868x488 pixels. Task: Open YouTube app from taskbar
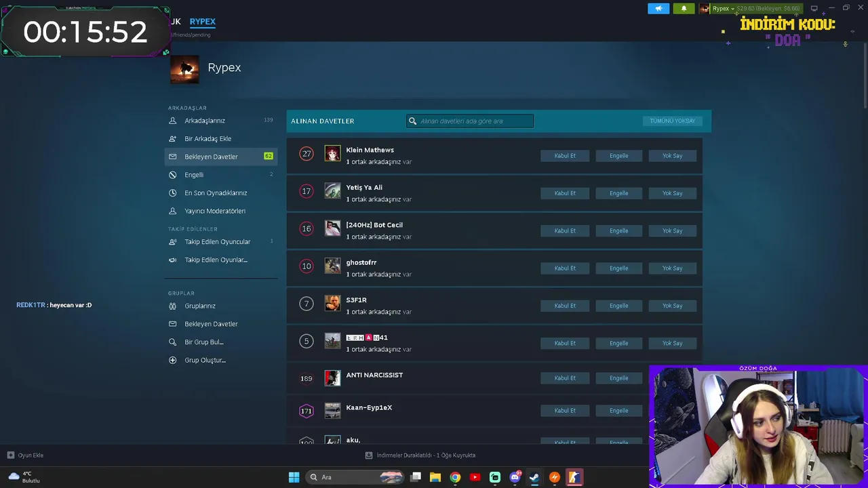point(475,477)
